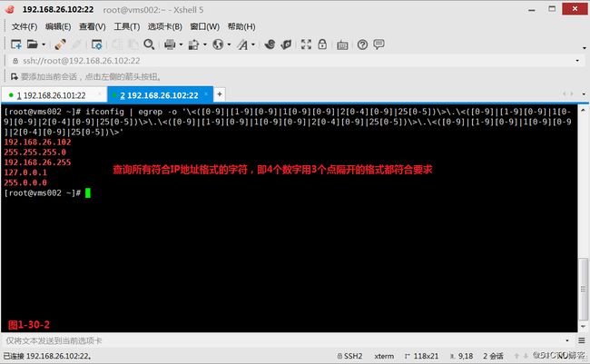Click the terminal vertical scrollbar thumb
The height and width of the screenshot is (364, 590).
583,289
